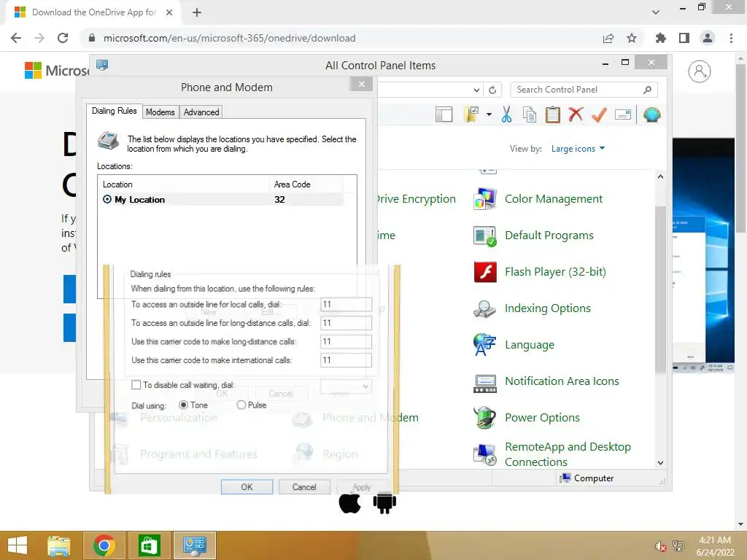The width and height of the screenshot is (747, 560).
Task: Open RemoteApp and Desktop Connections link
Action: click(568, 454)
